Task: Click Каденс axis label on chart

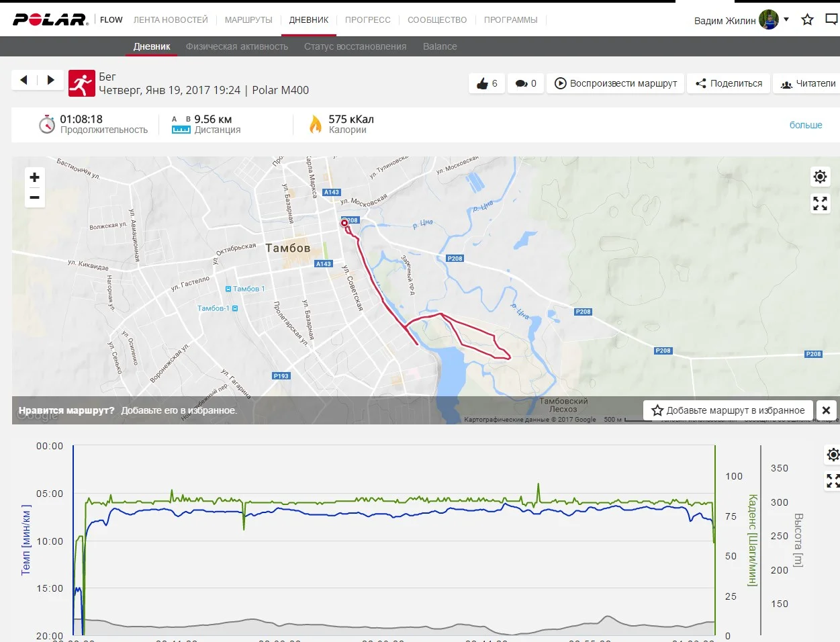Action: pyautogui.click(x=752, y=541)
